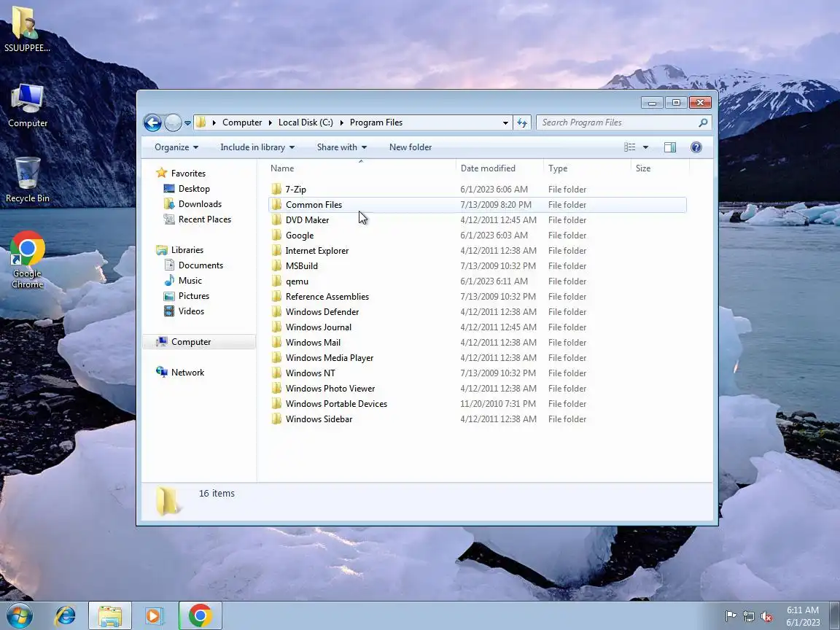Go back with the blue Back arrow button
Screen dimensions: 840x630
tap(152, 122)
